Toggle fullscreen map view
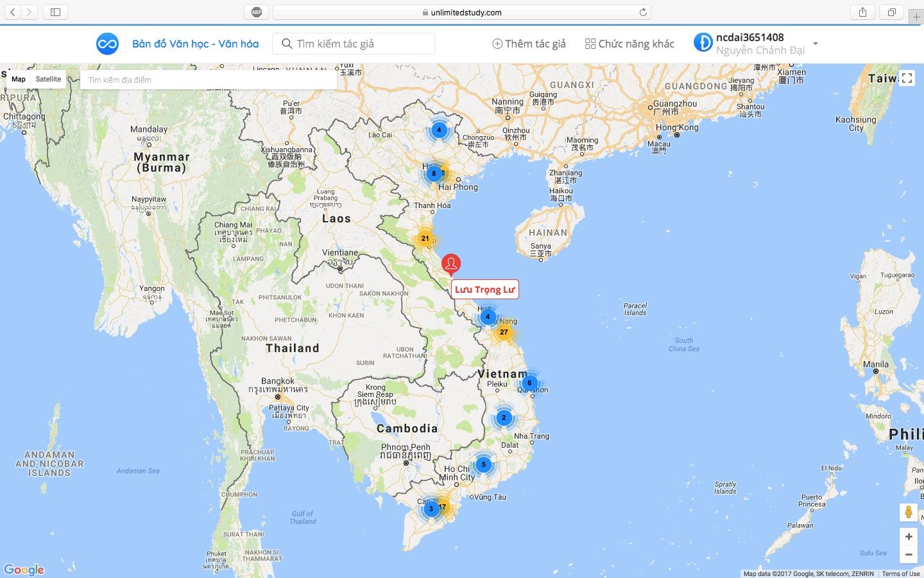Image resolution: width=924 pixels, height=578 pixels. 907,78
